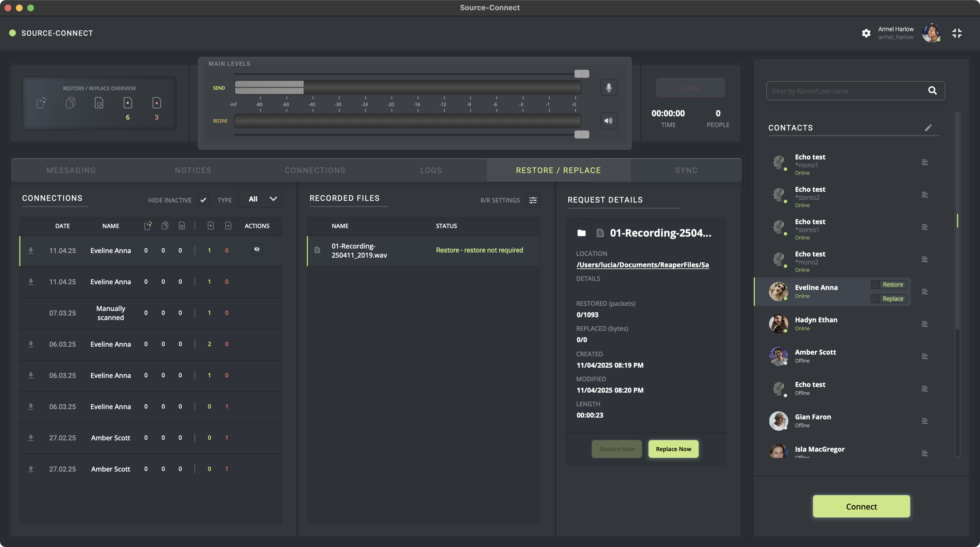Open folder icon in Request Details
This screenshot has height=547, width=980.
coord(581,233)
